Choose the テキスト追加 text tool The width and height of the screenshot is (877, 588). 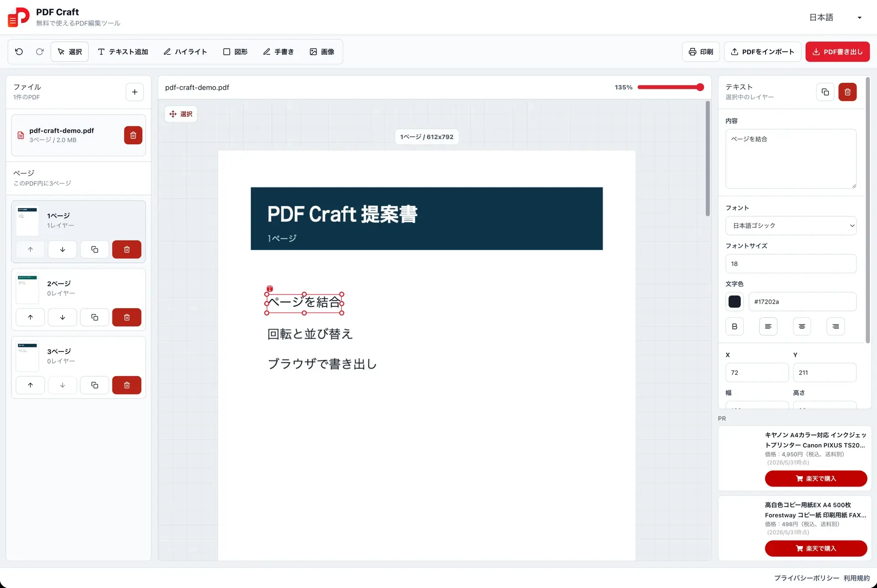[123, 52]
